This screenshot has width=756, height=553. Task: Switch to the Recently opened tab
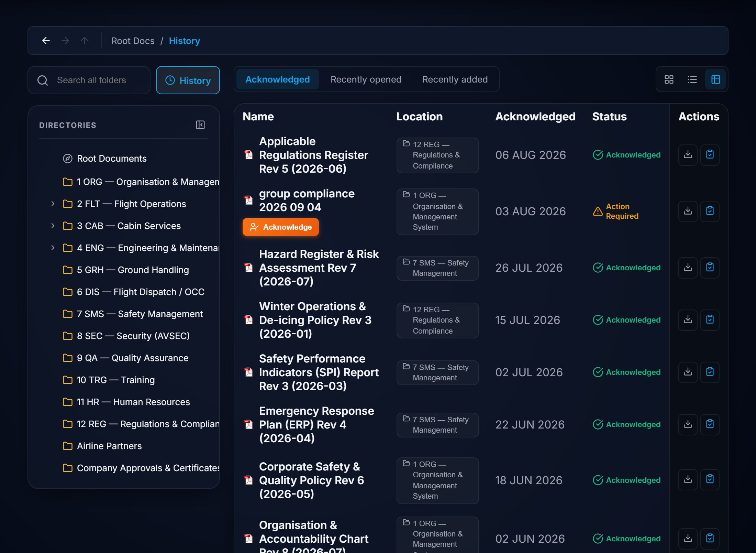(366, 79)
